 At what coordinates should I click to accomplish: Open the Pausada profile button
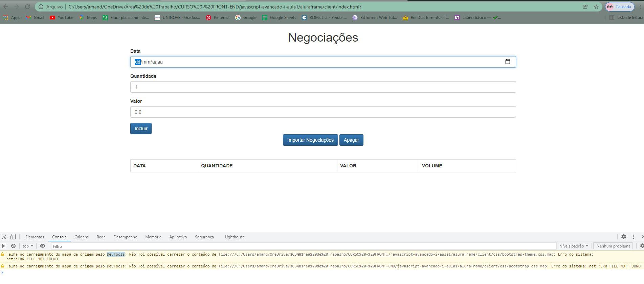click(x=620, y=7)
